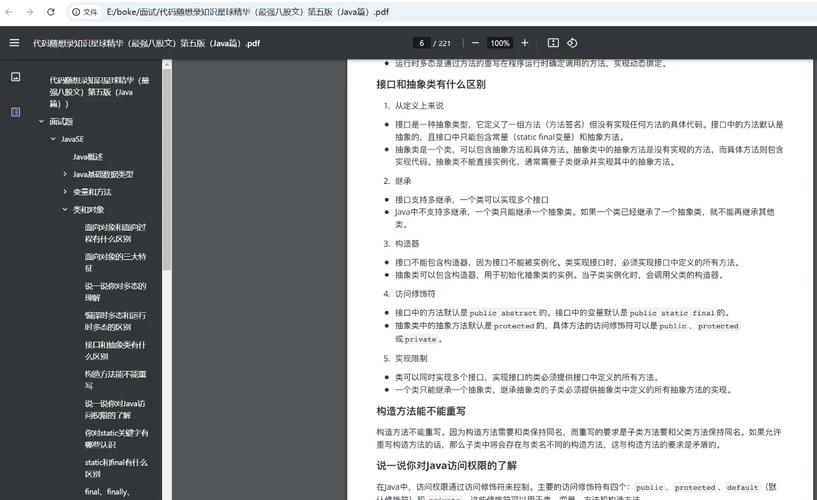Click the code text public static final
The height and width of the screenshot is (500, 817).
[672, 313]
